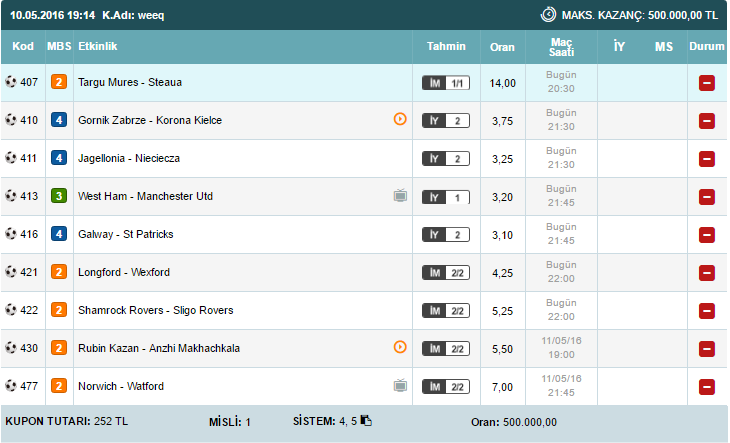Screen dimensions: 730x443
Task: Click live stream icon for Rubin Kazan match
Action: click(400, 347)
